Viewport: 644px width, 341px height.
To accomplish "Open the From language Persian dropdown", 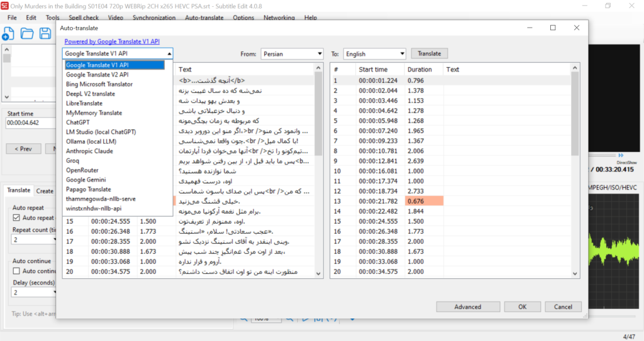I will pos(292,54).
